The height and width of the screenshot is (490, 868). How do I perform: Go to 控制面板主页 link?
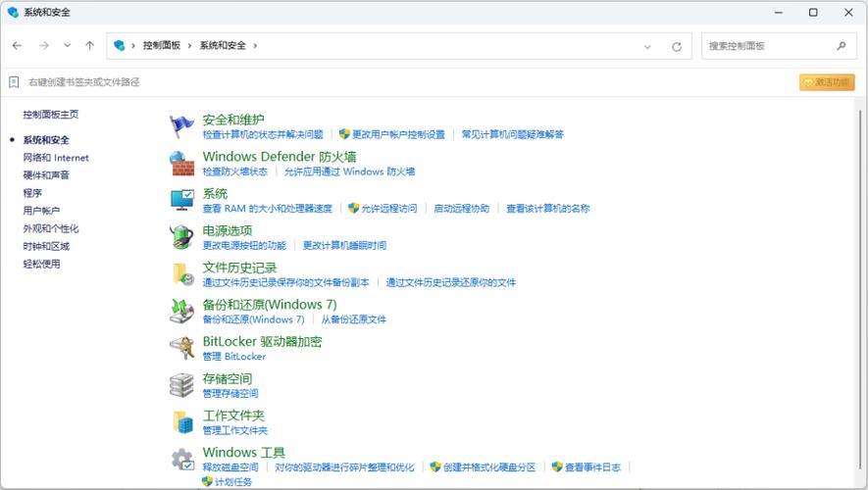[x=51, y=115]
